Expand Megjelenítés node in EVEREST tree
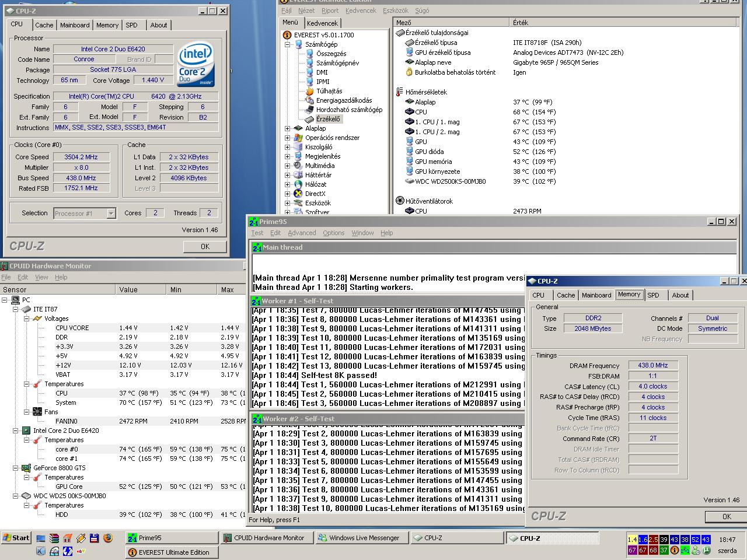The width and height of the screenshot is (747, 560). click(x=288, y=156)
